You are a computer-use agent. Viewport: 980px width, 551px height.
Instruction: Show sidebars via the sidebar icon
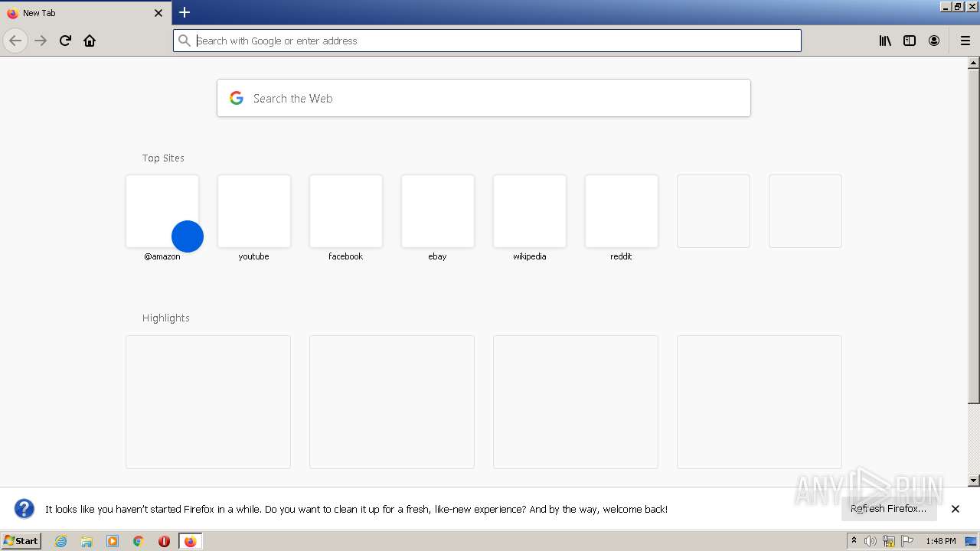click(x=910, y=41)
